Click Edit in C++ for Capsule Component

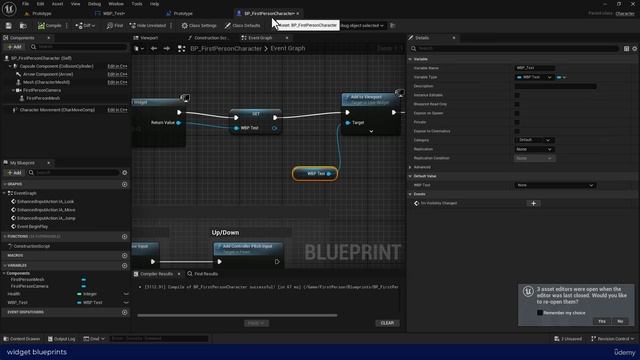[117, 66]
